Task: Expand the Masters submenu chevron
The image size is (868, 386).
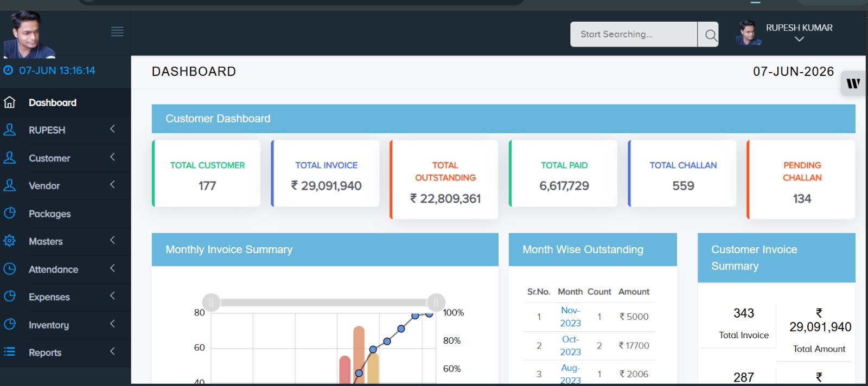Action: (x=112, y=240)
